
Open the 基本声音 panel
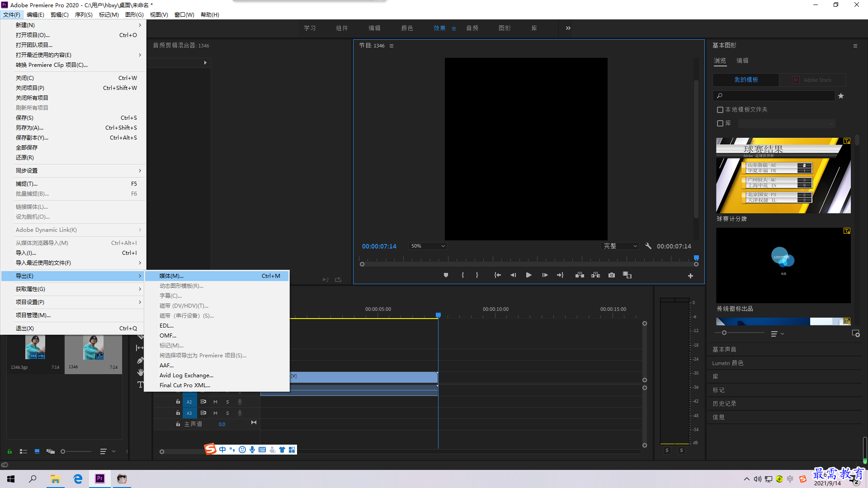coord(724,349)
